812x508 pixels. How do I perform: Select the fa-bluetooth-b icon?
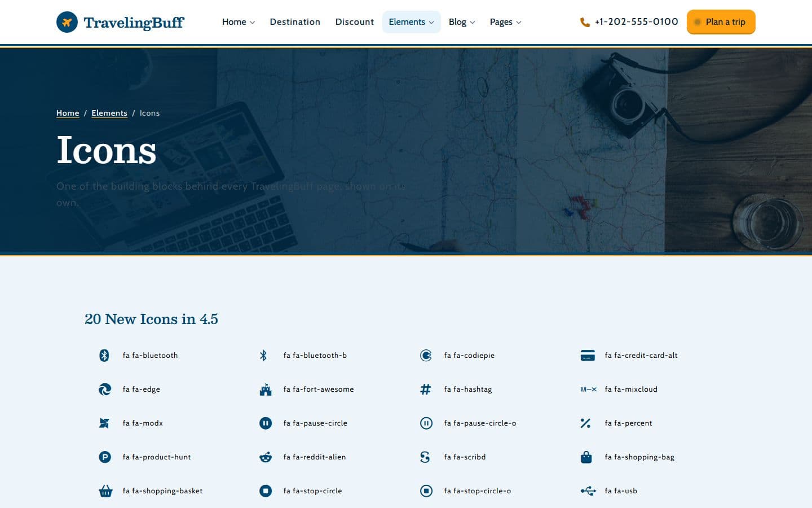pyautogui.click(x=263, y=355)
